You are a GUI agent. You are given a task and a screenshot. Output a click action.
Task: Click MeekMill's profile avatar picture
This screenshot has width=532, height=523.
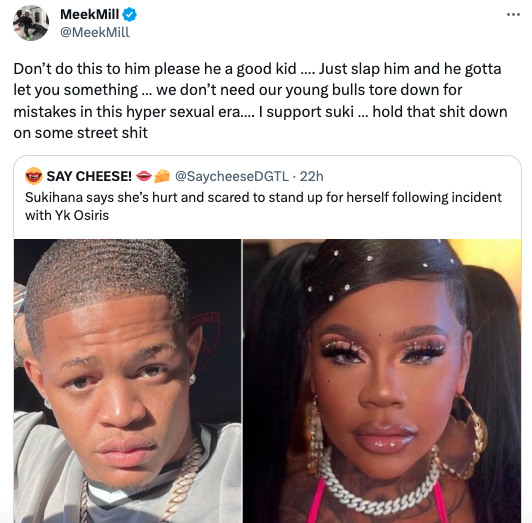[31, 23]
